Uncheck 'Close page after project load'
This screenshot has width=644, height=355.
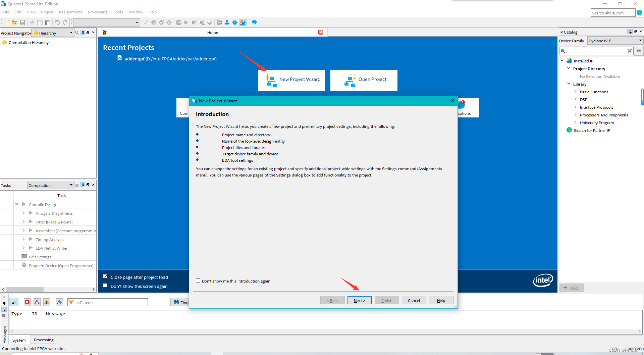105,276
